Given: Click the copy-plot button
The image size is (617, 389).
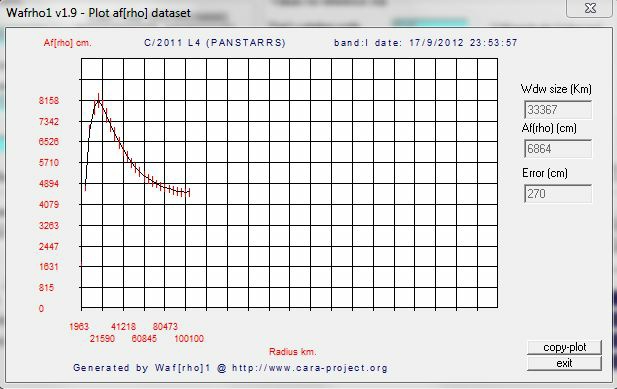Looking at the screenshot, I should coord(564,347).
